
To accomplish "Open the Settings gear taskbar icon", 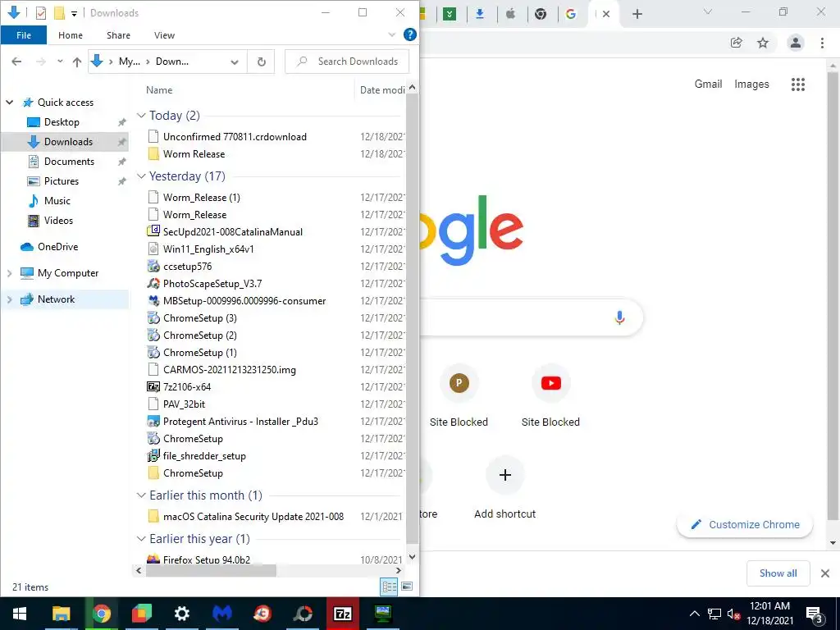I will pos(181,614).
